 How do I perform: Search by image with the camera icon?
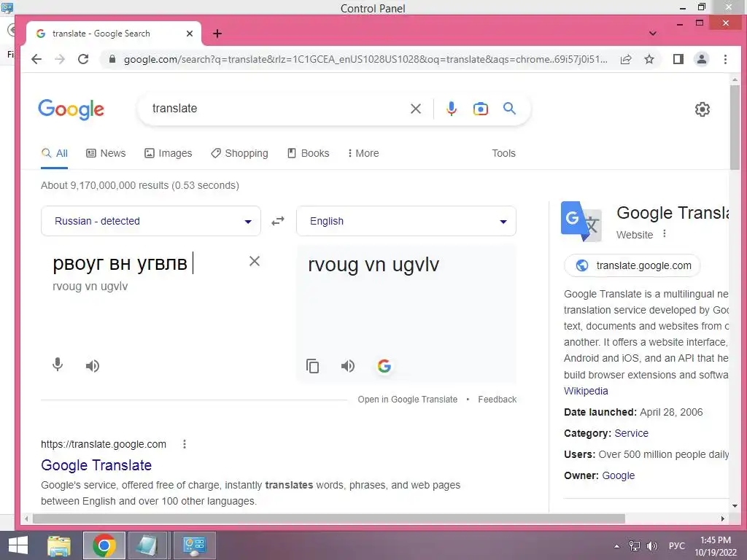480,109
